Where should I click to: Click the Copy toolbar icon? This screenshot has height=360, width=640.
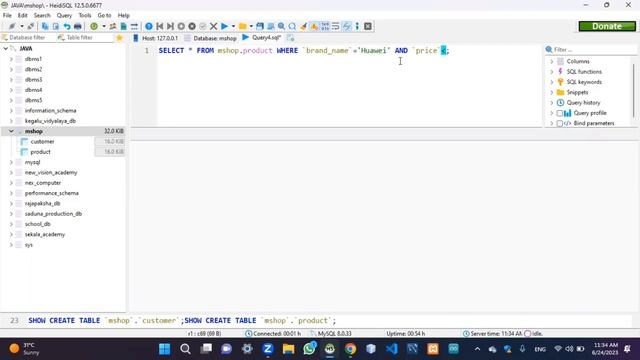[45, 27]
